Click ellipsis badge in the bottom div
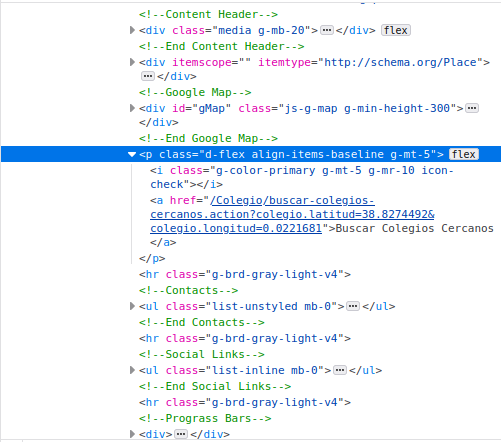This screenshot has width=501, height=442. point(181,434)
